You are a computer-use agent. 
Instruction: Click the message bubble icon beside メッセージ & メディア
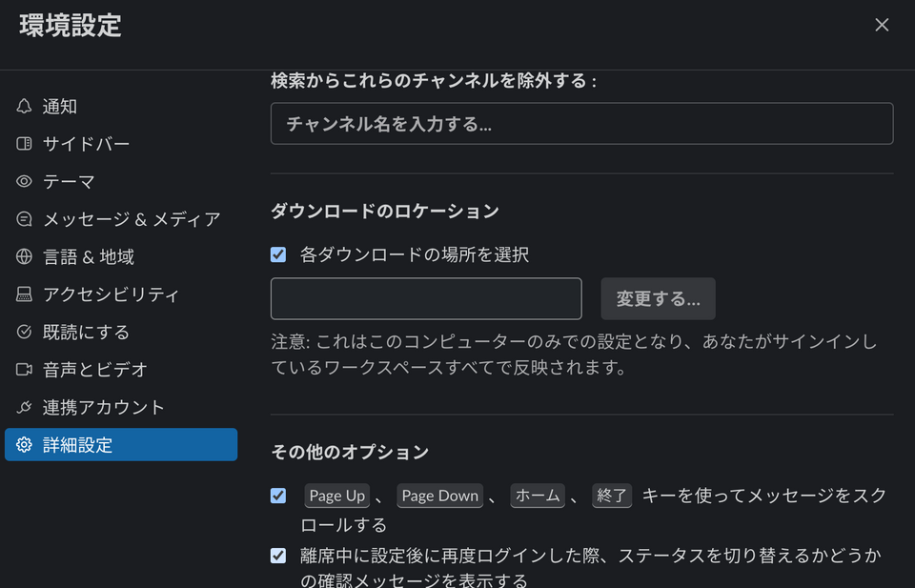[x=24, y=219]
